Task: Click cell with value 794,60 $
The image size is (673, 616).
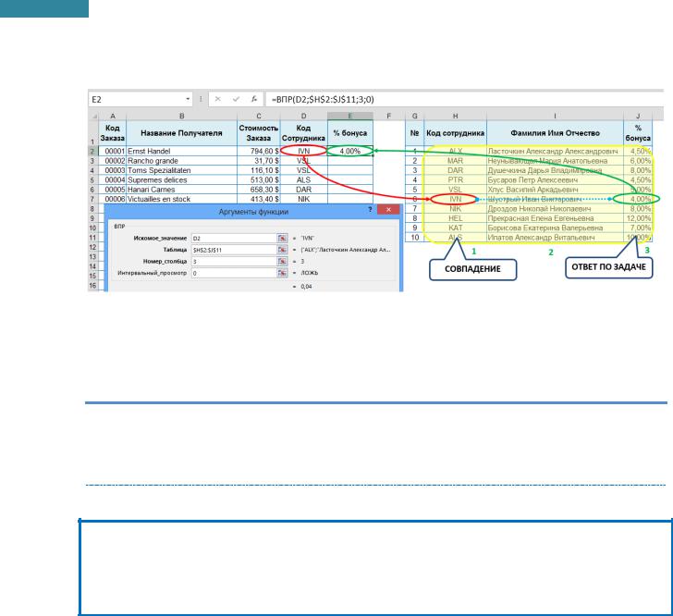Action: point(259,151)
